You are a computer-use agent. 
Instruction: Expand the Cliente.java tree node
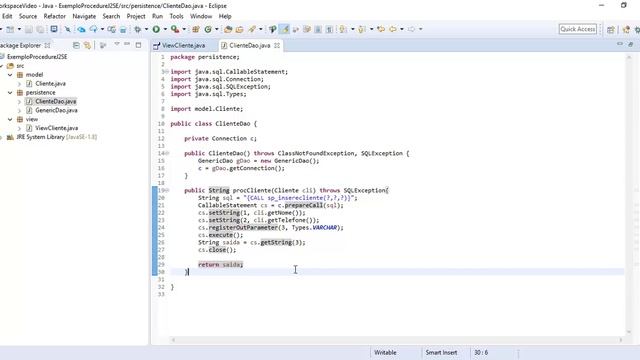(x=19, y=84)
